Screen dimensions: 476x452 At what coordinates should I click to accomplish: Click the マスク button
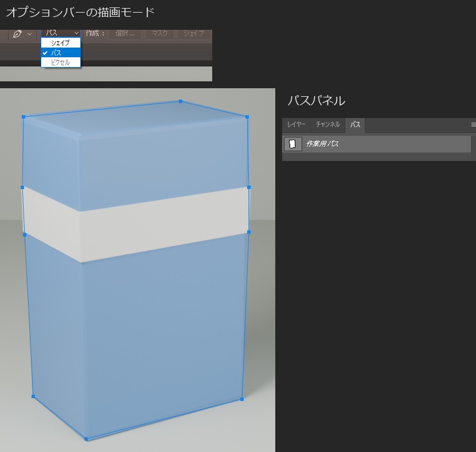click(159, 33)
